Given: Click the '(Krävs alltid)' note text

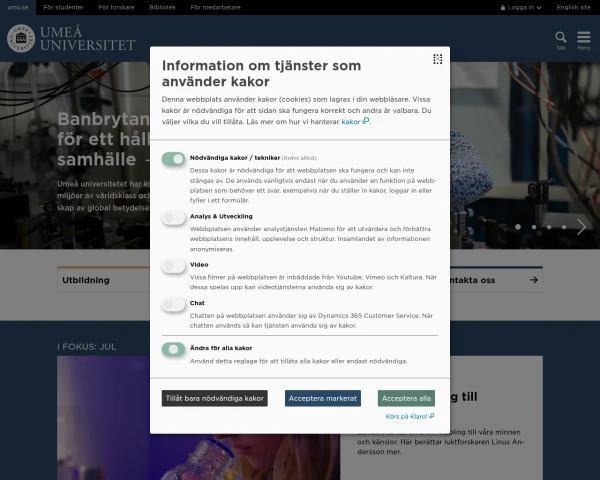Looking at the screenshot, I should click(299, 158).
